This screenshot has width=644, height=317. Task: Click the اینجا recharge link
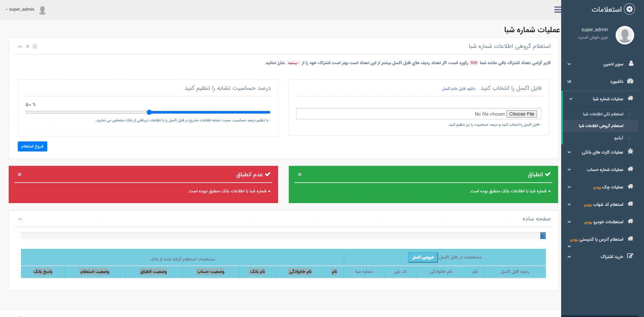pos(293,63)
